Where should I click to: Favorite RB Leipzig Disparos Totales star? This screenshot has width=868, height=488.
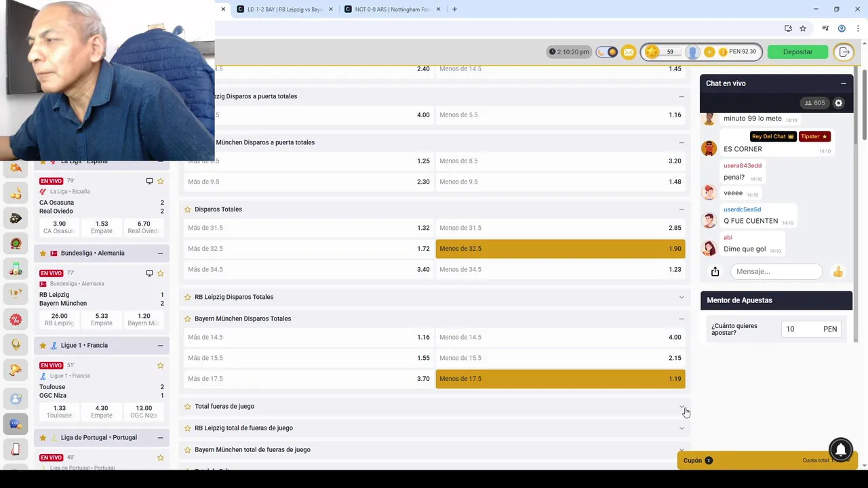(x=188, y=297)
